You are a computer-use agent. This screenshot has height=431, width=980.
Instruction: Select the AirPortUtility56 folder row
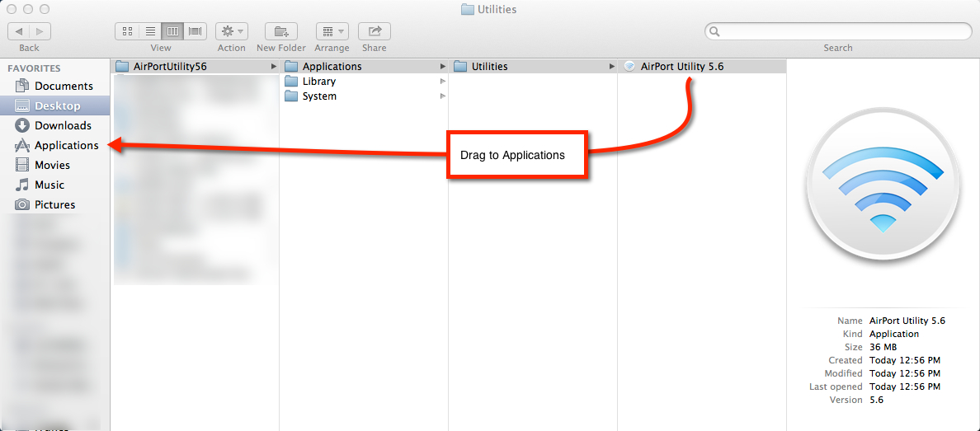196,66
